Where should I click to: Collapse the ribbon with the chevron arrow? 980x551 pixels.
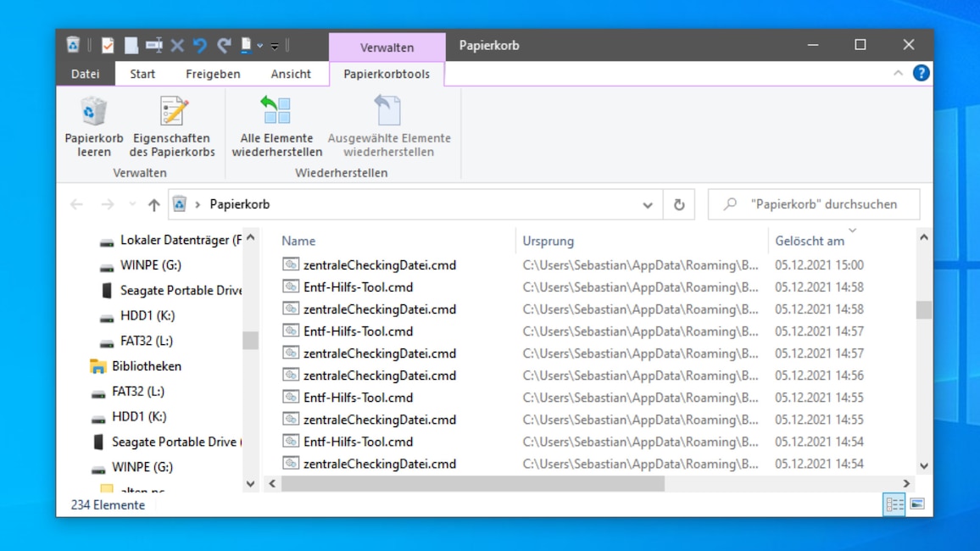coord(897,73)
